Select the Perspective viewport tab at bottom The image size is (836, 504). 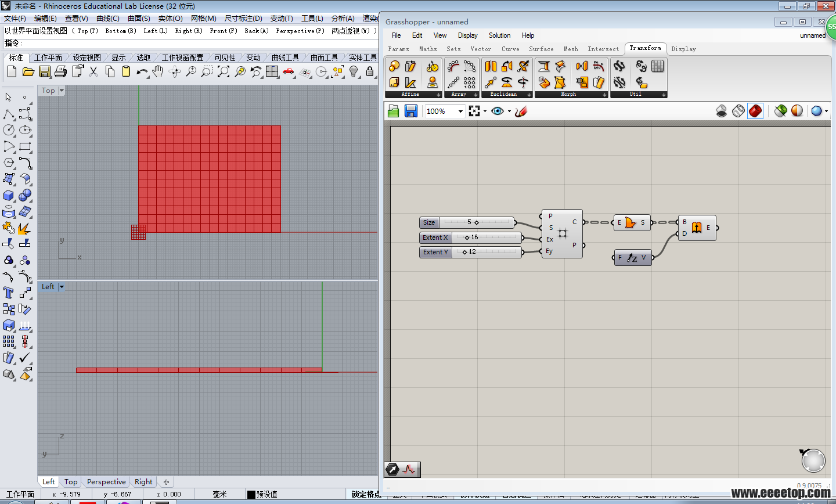[x=106, y=482]
